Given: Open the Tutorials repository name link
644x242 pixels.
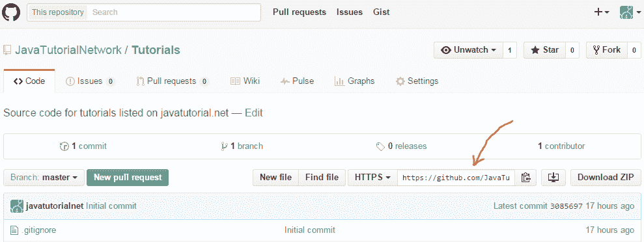Looking at the screenshot, I should click(156, 50).
